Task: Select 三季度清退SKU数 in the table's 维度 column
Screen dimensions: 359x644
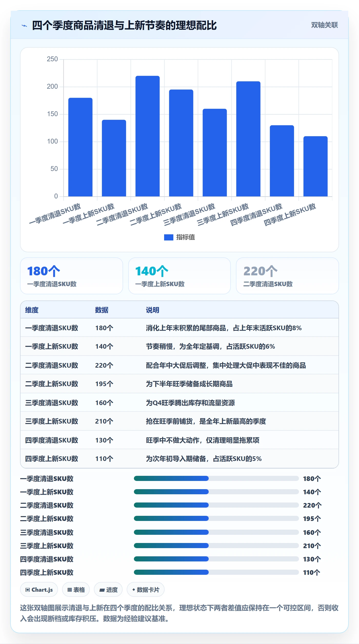Action: 52,403
